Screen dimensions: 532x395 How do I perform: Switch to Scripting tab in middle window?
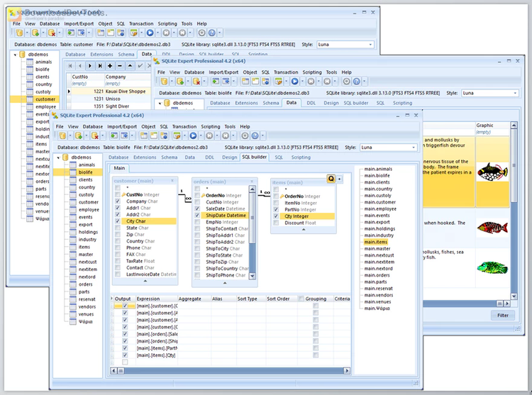(x=402, y=103)
